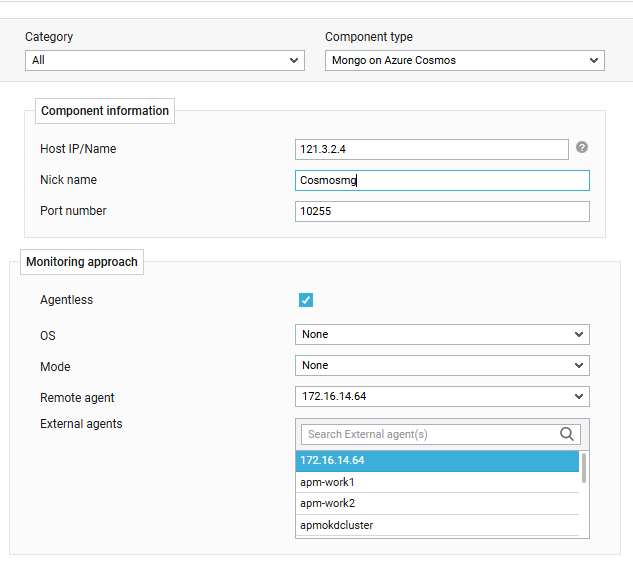The height and width of the screenshot is (581, 633).
Task: Click the Search External agent(s) box
Action: point(430,434)
